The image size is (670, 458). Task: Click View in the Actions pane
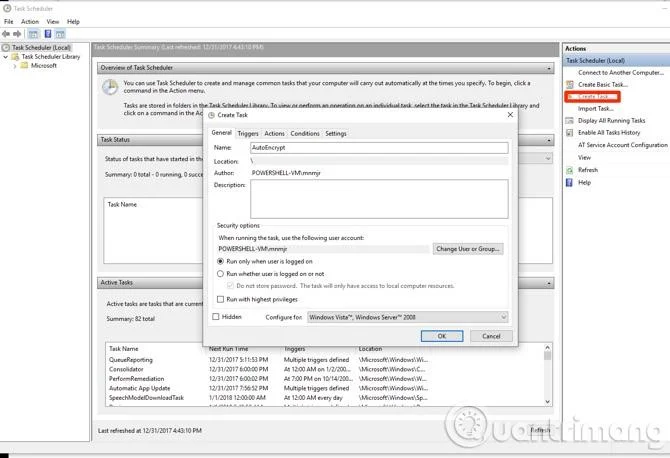(x=584, y=157)
